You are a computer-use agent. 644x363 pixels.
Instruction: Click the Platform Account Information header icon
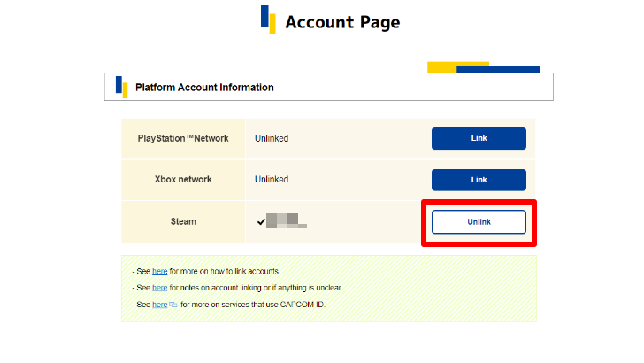click(x=121, y=86)
